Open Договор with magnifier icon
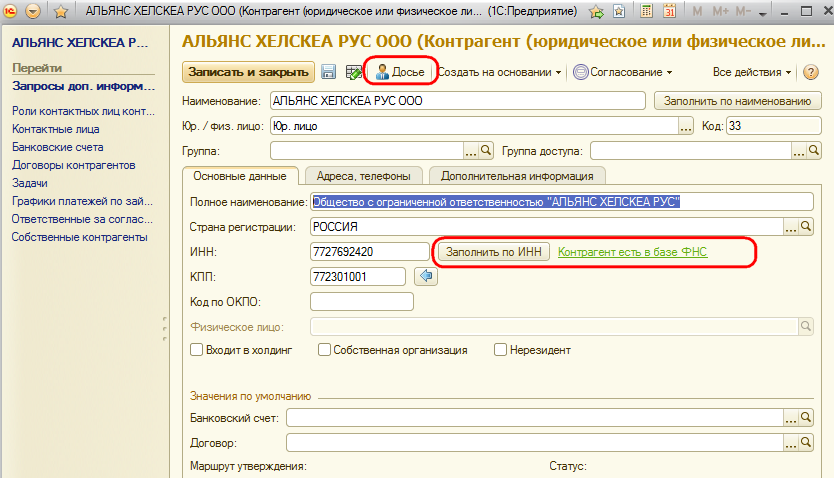Viewport: 834px width, 478px height. click(x=806, y=442)
